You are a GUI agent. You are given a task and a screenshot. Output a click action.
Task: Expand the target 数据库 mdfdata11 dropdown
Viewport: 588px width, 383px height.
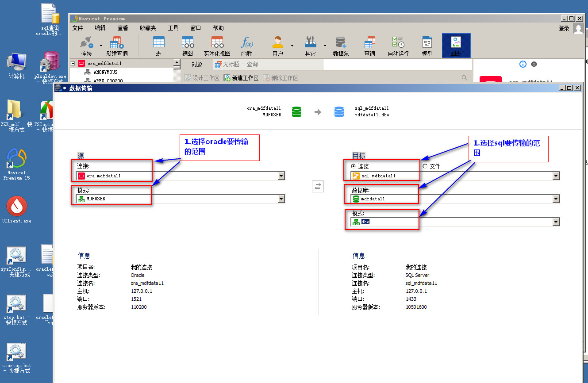coord(556,199)
